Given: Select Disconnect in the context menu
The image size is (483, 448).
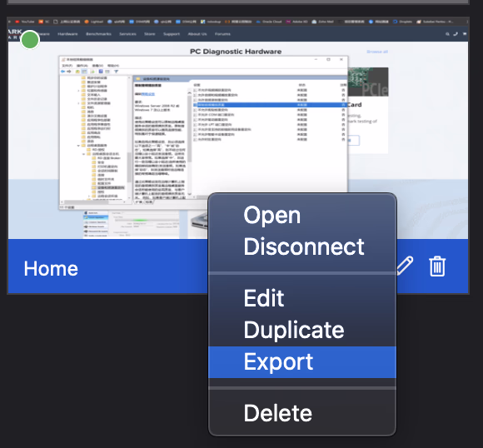Looking at the screenshot, I should 302,246.
